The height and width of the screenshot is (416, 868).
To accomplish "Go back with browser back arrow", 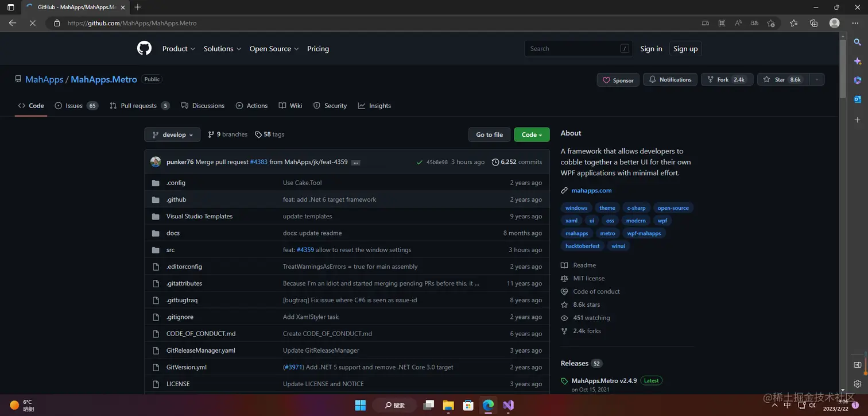I will (x=12, y=23).
